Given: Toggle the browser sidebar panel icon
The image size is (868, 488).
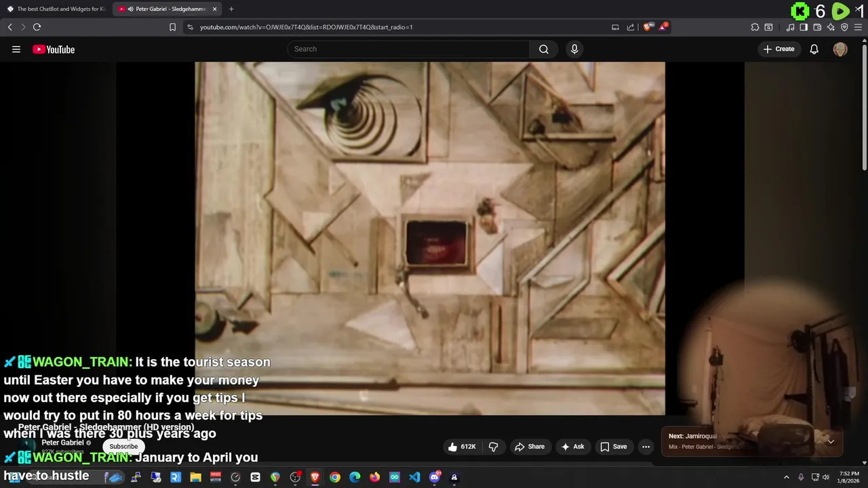Looking at the screenshot, I should tap(804, 27).
